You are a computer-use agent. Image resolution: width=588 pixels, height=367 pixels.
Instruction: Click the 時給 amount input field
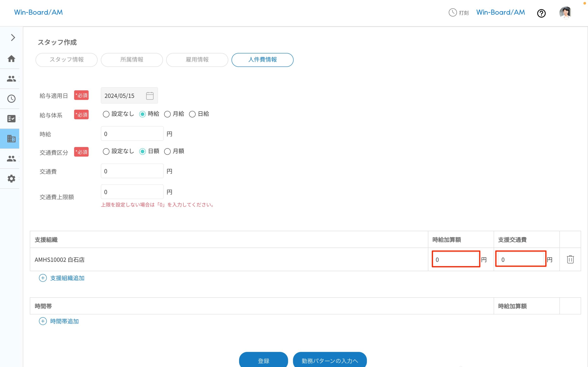(x=132, y=134)
